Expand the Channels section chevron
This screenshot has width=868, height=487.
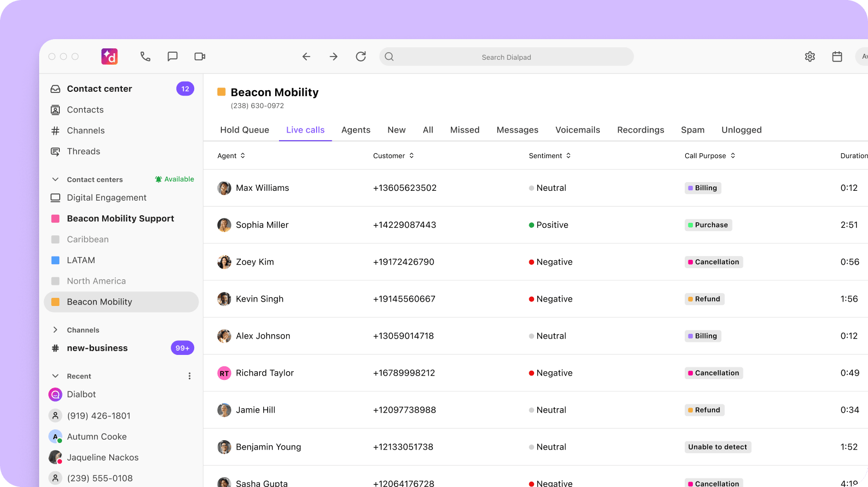click(55, 330)
